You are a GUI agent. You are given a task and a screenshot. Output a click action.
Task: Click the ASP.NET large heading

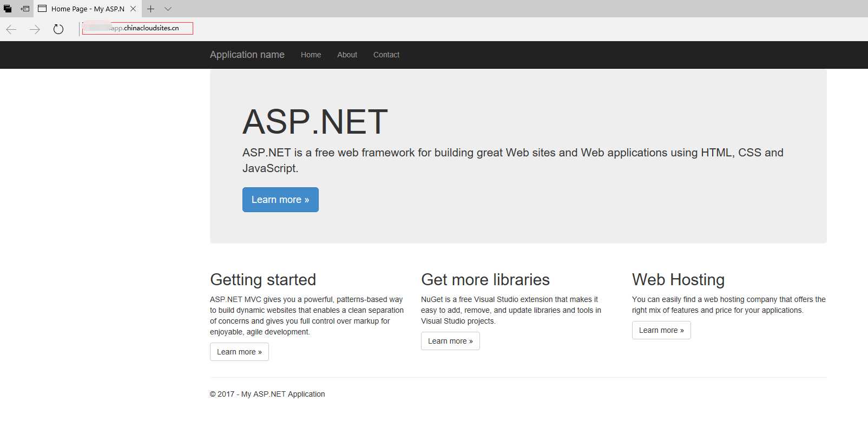coord(315,122)
